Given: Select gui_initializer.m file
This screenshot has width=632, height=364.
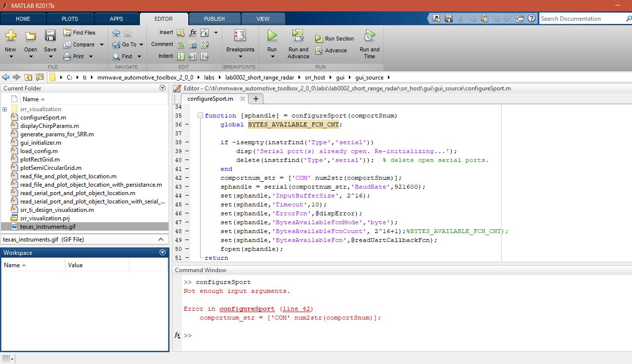Looking at the screenshot, I should tap(41, 143).
